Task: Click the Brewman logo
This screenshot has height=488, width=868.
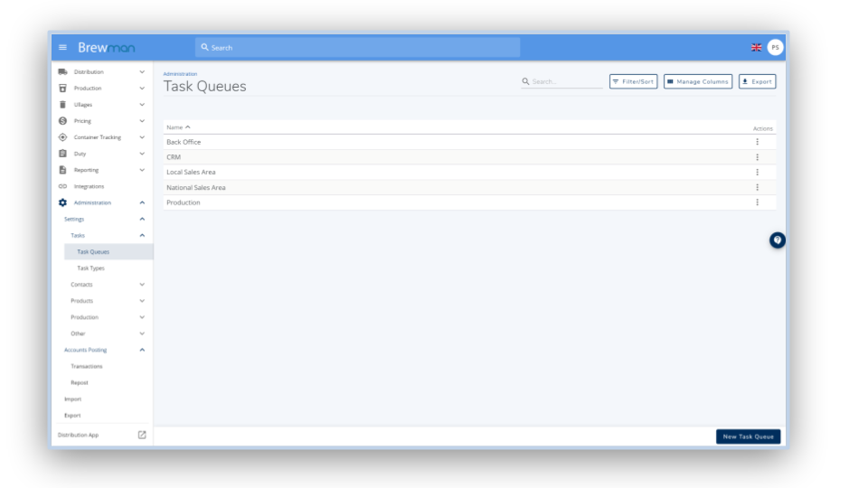Action: coord(107,48)
